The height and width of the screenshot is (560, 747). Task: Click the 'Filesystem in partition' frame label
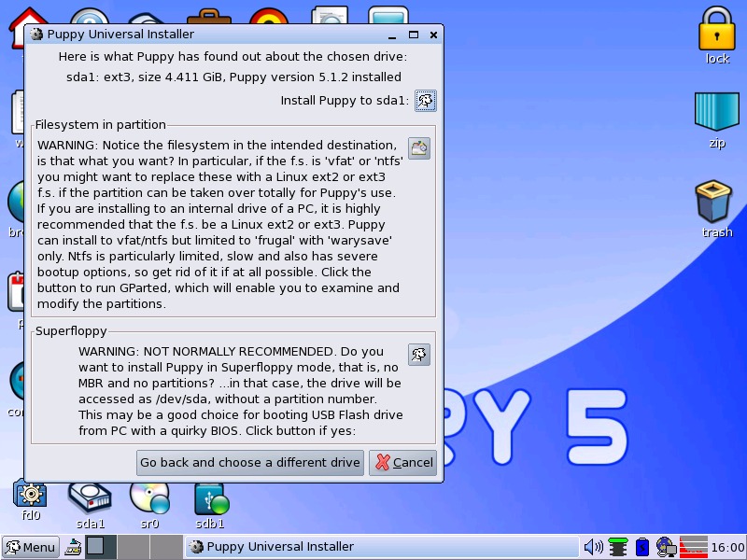click(101, 125)
